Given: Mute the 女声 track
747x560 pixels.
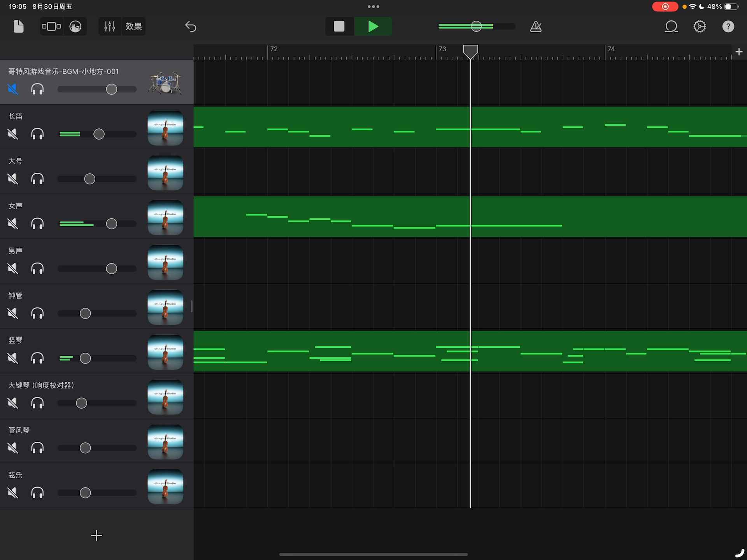Looking at the screenshot, I should click(x=13, y=224).
